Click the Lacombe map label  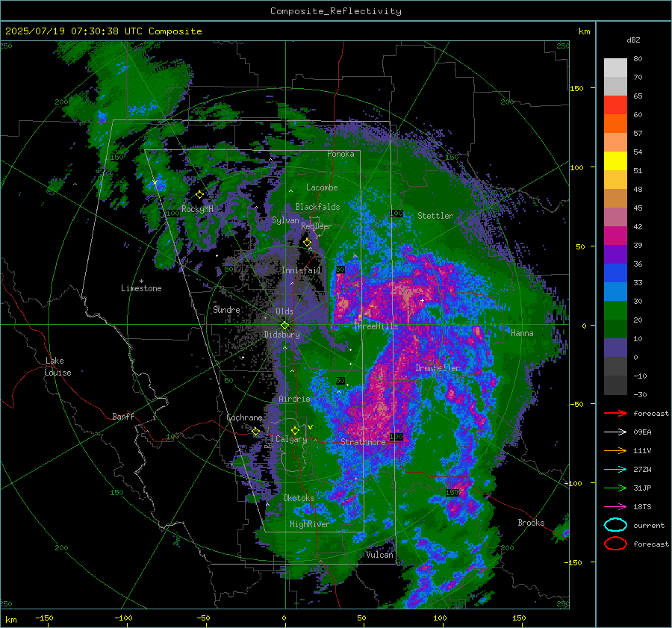(x=322, y=187)
